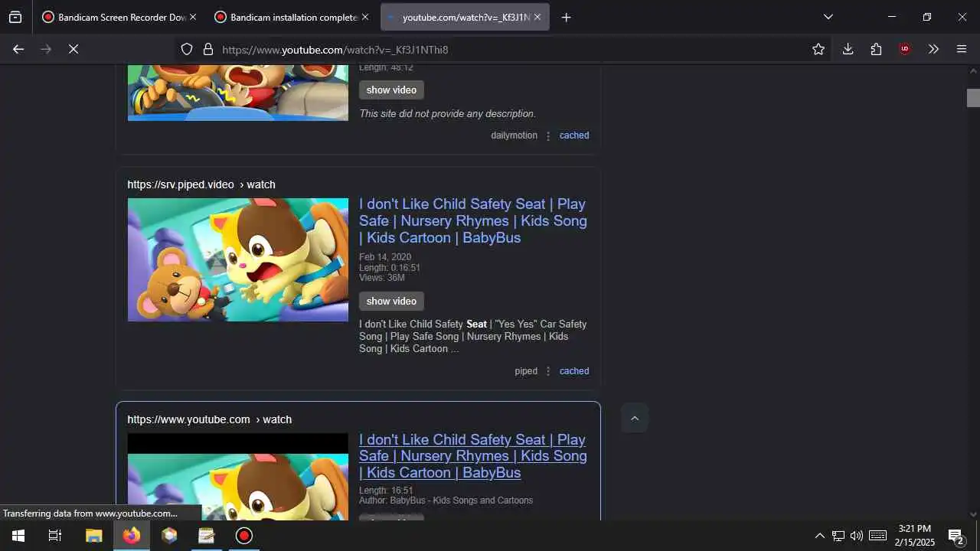The height and width of the screenshot is (551, 980).
Task: Select Firefox in the taskbar
Action: click(132, 536)
